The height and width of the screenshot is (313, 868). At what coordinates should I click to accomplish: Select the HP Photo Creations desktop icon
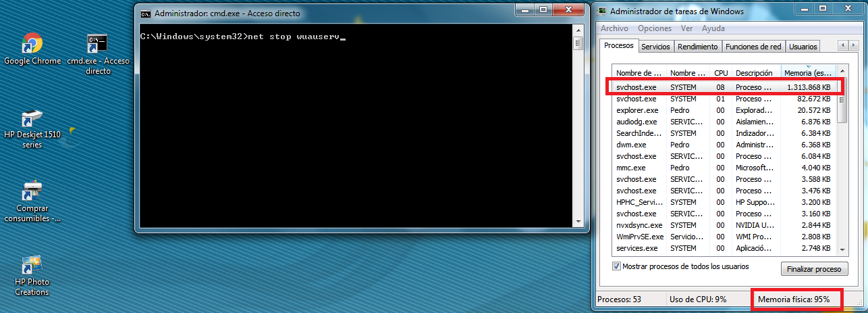click(32, 275)
